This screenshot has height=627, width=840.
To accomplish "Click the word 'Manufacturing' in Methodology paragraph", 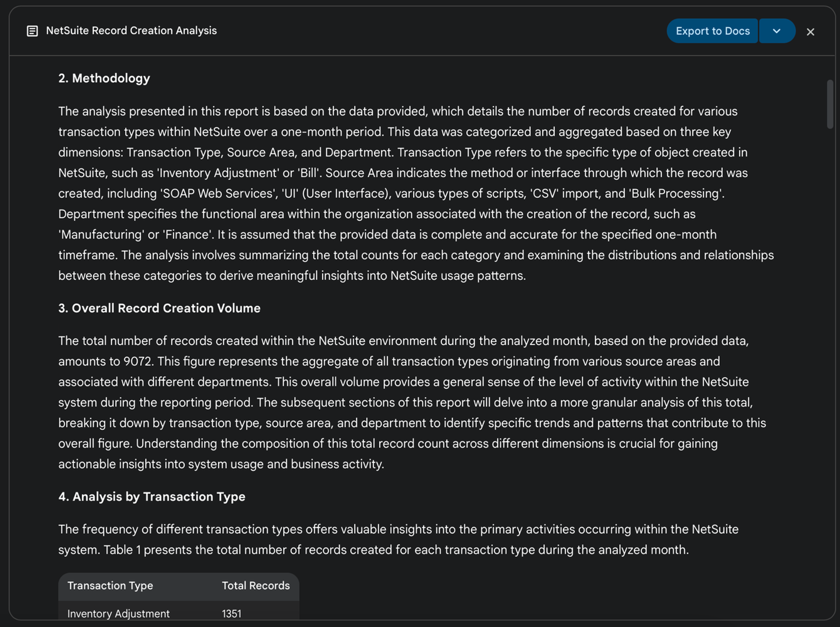I will (x=101, y=234).
